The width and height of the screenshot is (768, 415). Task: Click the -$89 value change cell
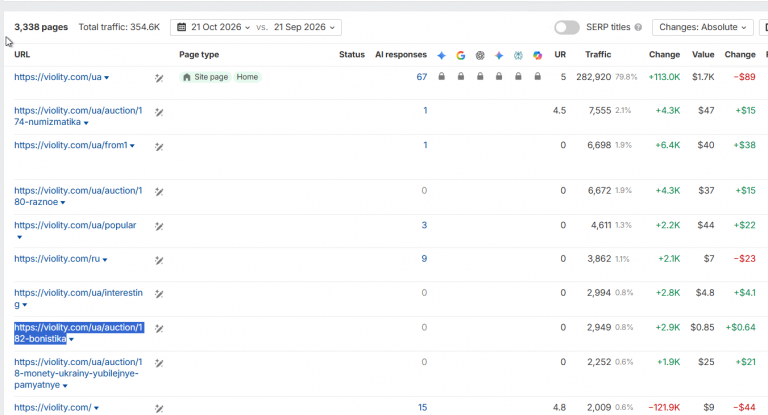(x=744, y=77)
